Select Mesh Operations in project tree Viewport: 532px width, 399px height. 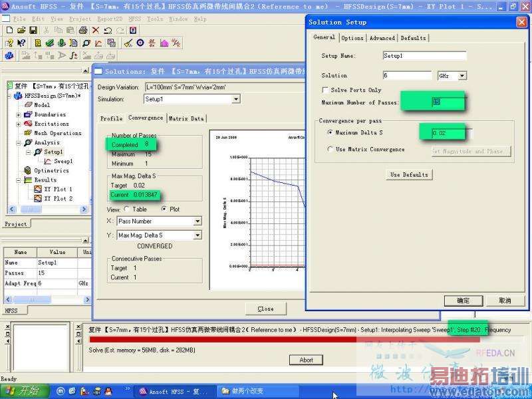pos(57,133)
